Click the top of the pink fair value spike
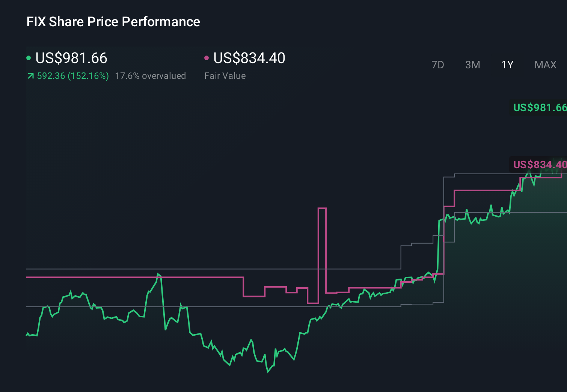This screenshot has width=567, height=392. pos(322,208)
